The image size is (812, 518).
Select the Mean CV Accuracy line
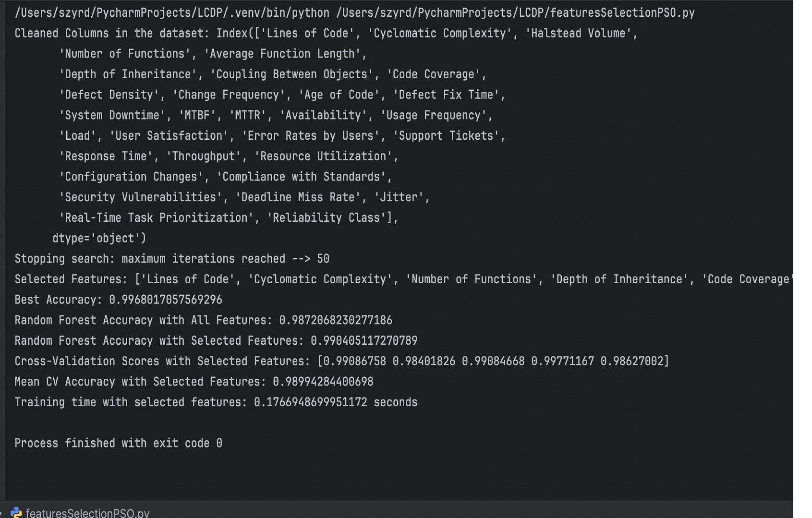click(194, 382)
